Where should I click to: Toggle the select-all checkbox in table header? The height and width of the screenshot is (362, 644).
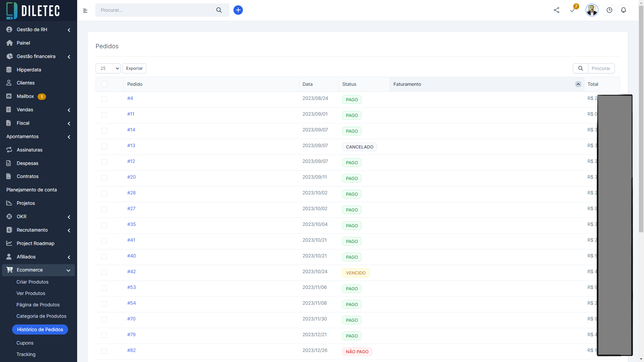coord(104,84)
